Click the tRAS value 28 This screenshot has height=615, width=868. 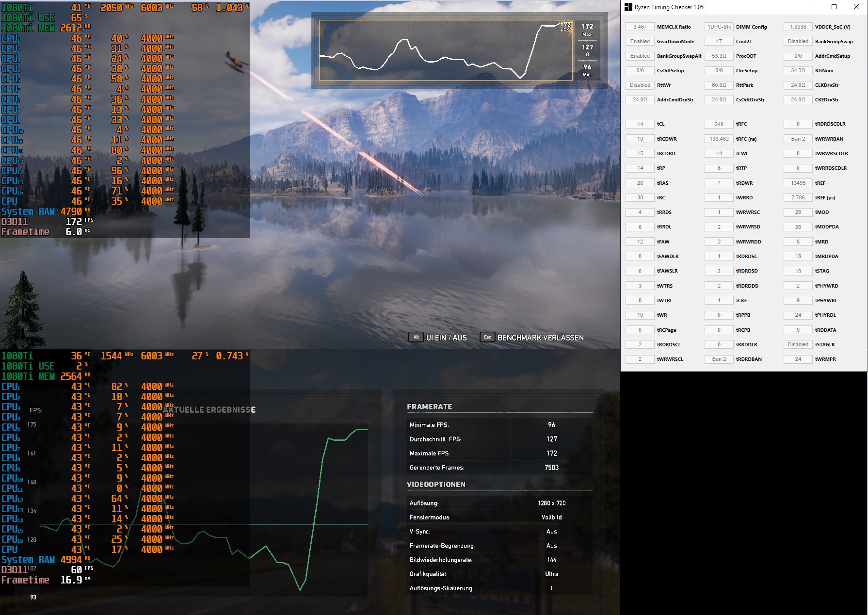tap(640, 183)
